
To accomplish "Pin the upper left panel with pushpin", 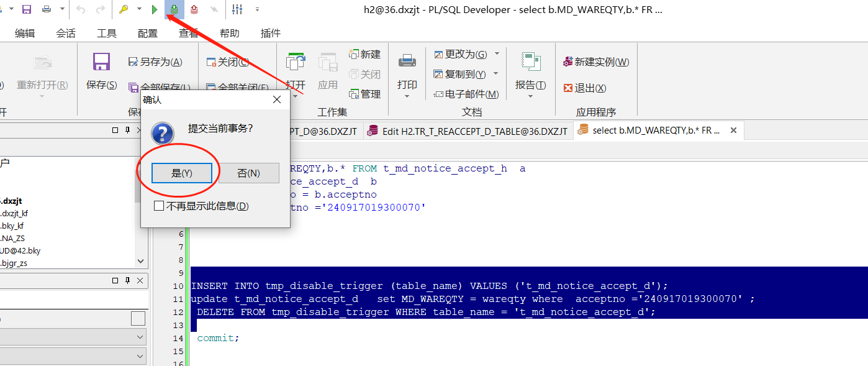I will [127, 130].
